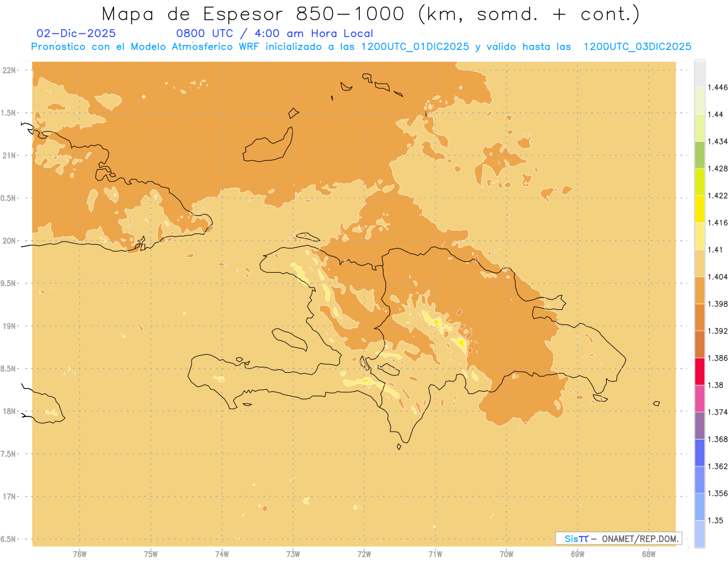This screenshot has height=562, width=728.
Task: Click the blue swatch between 1.368 and 1.362
Action: (699, 452)
